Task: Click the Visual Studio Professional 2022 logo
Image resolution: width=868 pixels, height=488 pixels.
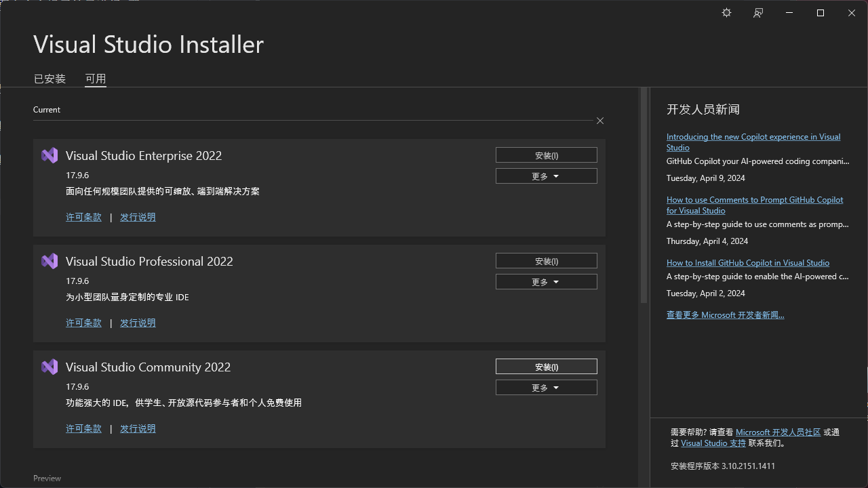Action: click(x=50, y=261)
